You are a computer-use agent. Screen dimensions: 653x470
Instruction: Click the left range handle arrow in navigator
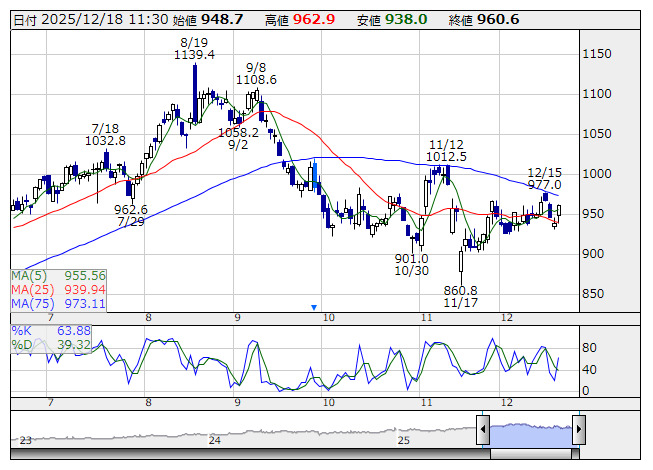point(483,430)
